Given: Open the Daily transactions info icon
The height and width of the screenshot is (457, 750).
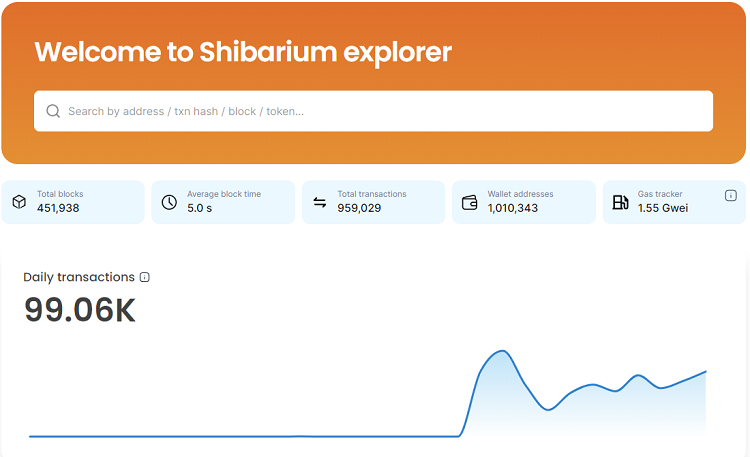Looking at the screenshot, I should (x=144, y=277).
